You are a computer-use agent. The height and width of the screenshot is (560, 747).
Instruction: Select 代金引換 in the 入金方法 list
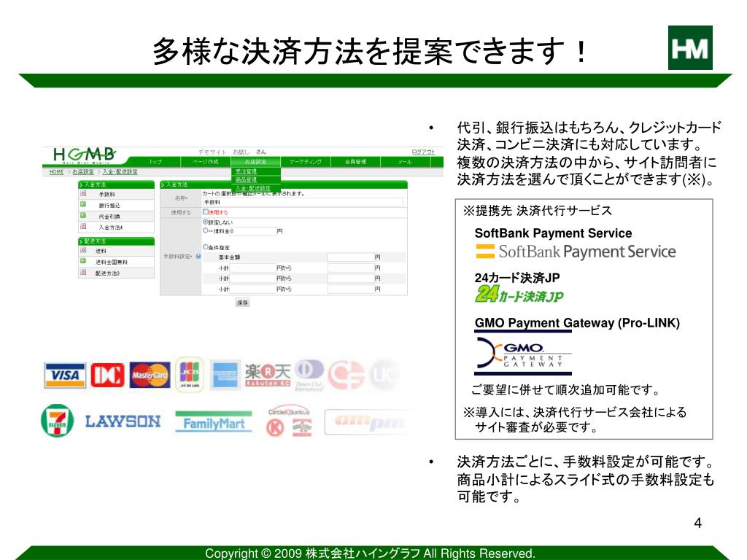click(116, 216)
